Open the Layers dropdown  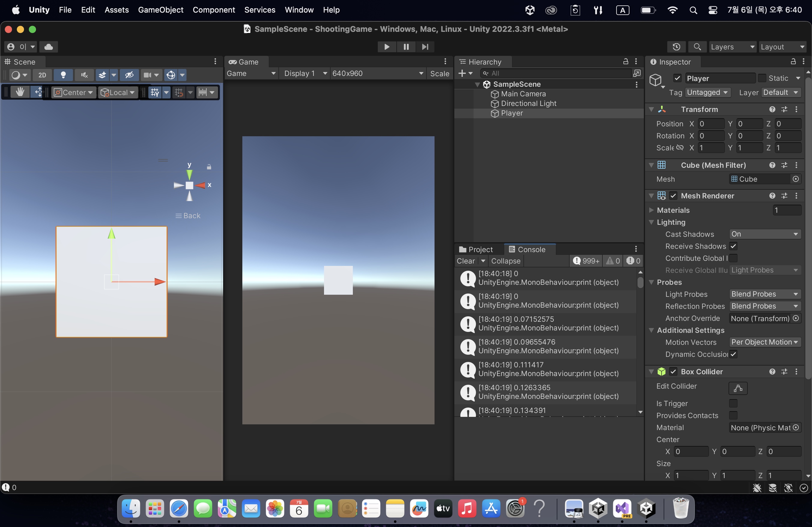732,47
